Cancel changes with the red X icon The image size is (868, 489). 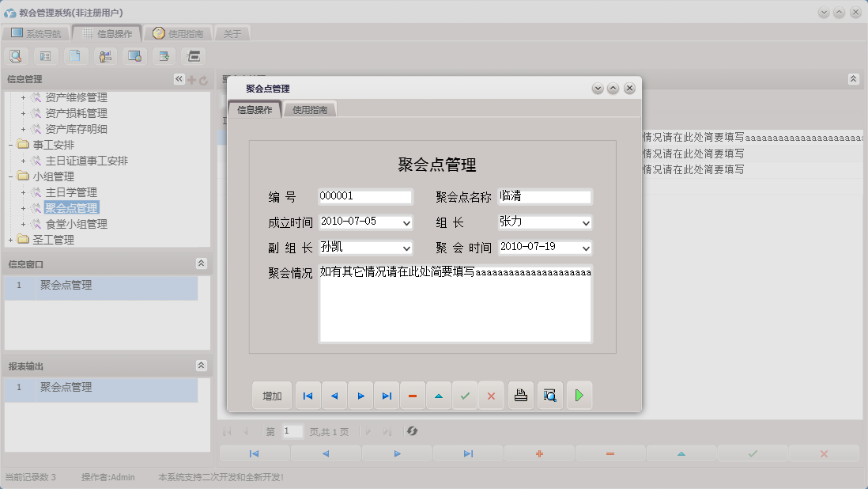[x=491, y=395]
